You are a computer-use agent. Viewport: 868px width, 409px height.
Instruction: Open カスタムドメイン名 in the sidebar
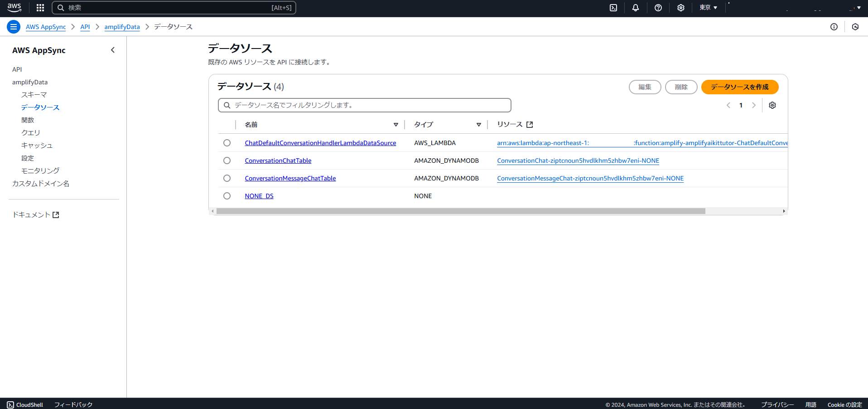(41, 184)
